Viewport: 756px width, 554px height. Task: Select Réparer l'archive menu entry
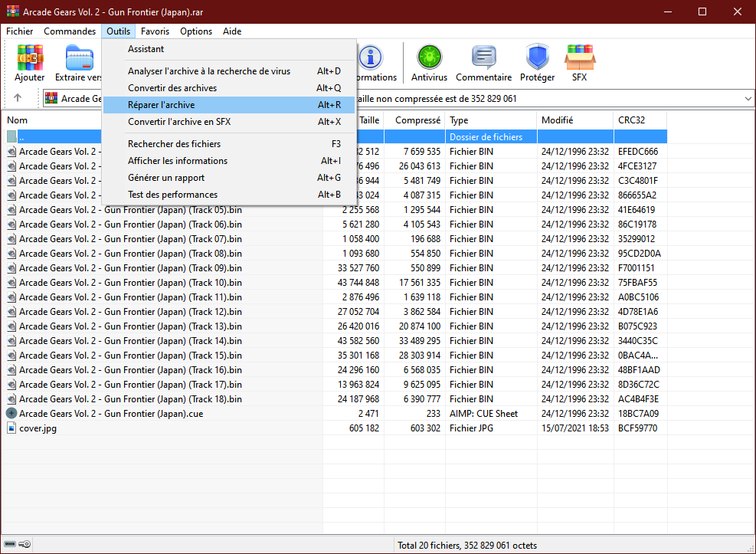click(229, 105)
